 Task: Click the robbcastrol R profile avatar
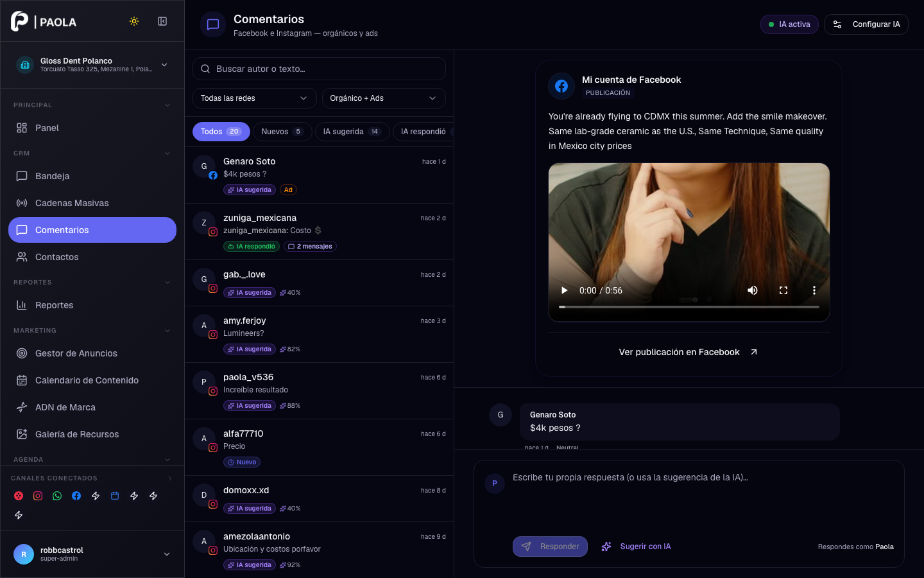[x=24, y=554]
